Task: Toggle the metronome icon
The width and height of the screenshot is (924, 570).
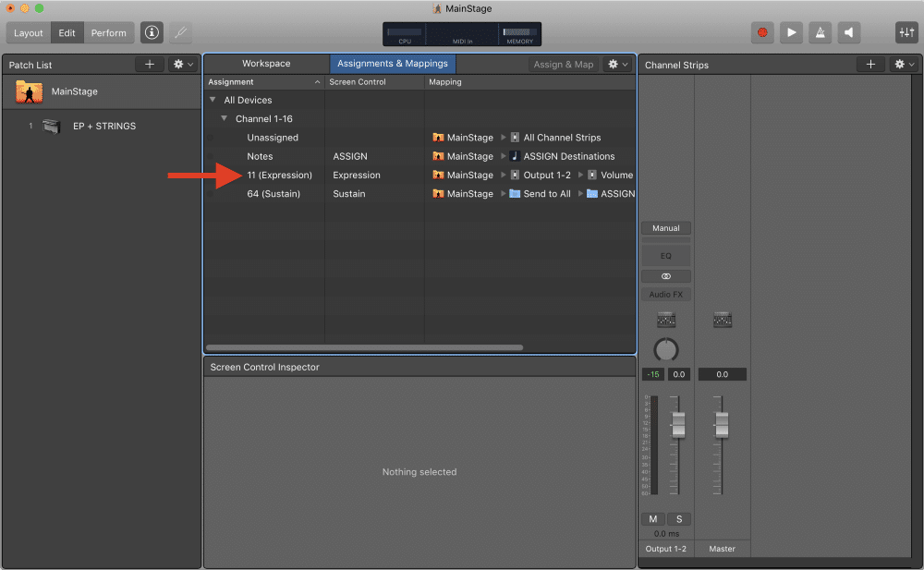Action: coord(820,32)
